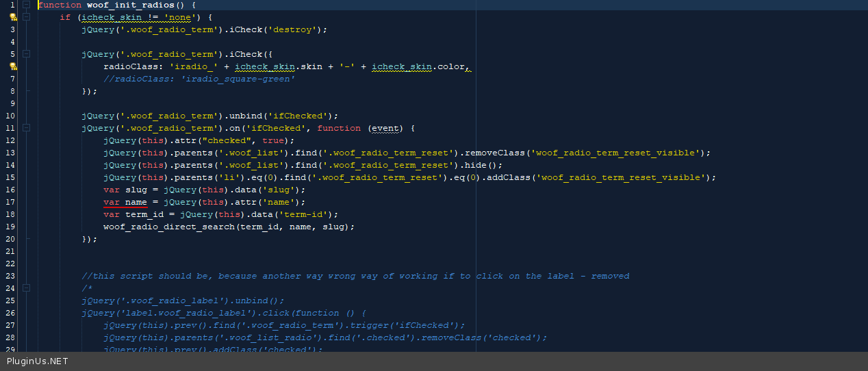
Task: Click line number 23 in the gutter
Action: click(x=10, y=276)
